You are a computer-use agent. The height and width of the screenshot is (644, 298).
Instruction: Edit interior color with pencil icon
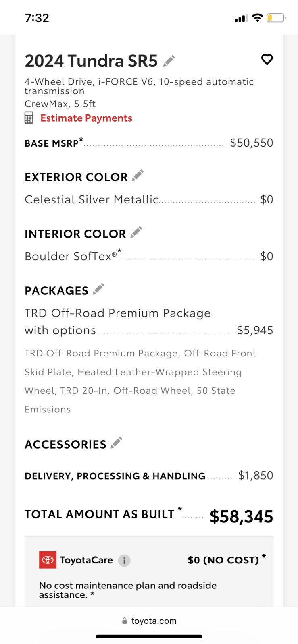(x=136, y=232)
